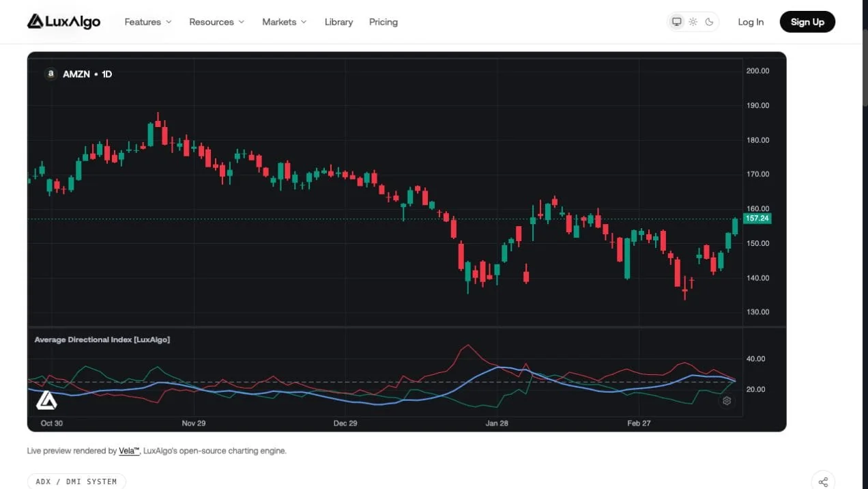Click the Oct 30 date label

tap(52, 423)
